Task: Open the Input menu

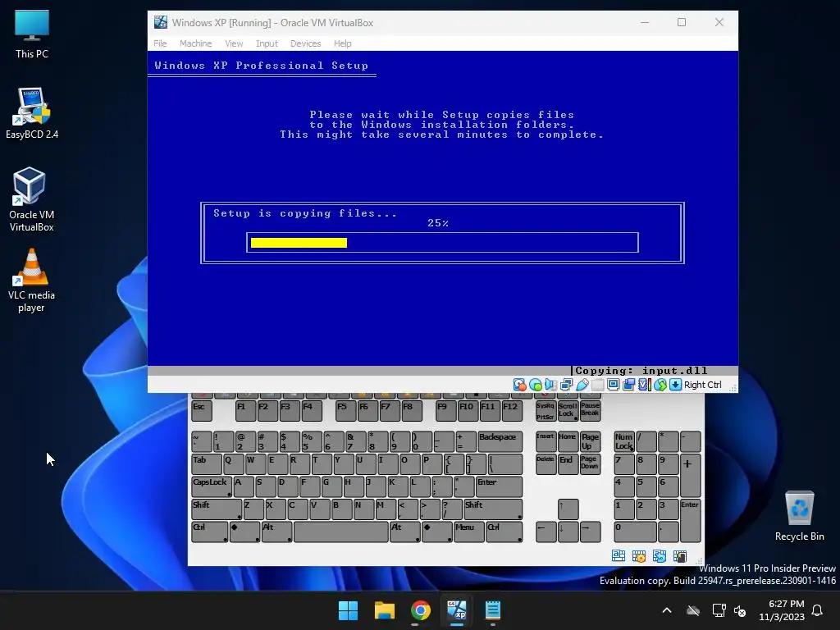Action: click(x=267, y=43)
